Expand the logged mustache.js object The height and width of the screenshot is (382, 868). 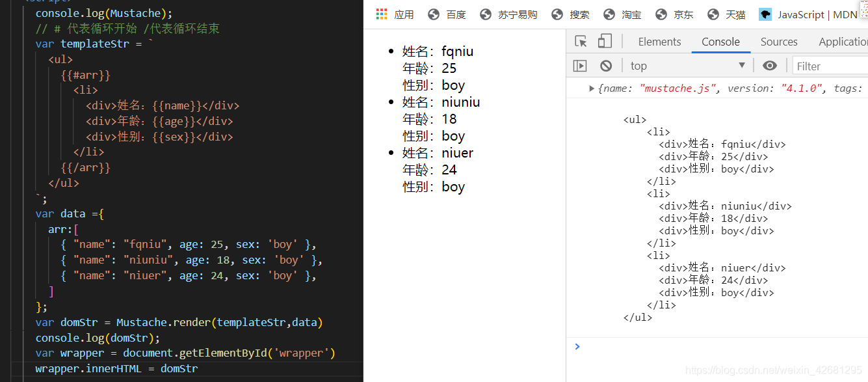click(592, 89)
